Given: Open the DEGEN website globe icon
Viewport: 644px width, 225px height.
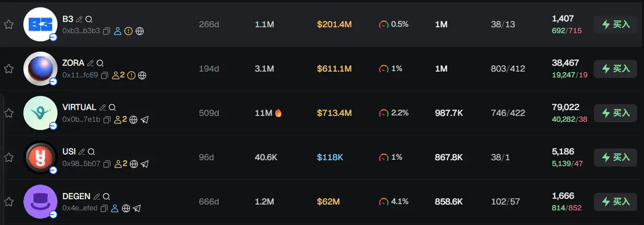Looking at the screenshot, I should tap(126, 208).
